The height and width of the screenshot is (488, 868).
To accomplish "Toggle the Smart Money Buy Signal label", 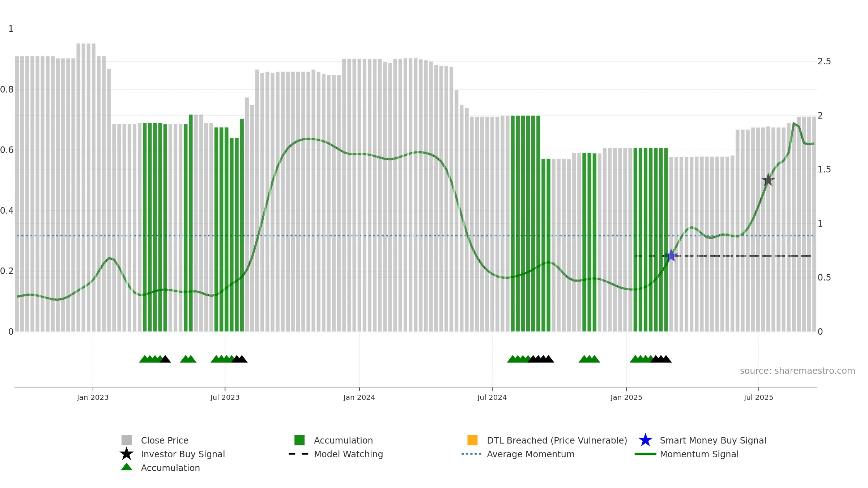I will pos(713,440).
